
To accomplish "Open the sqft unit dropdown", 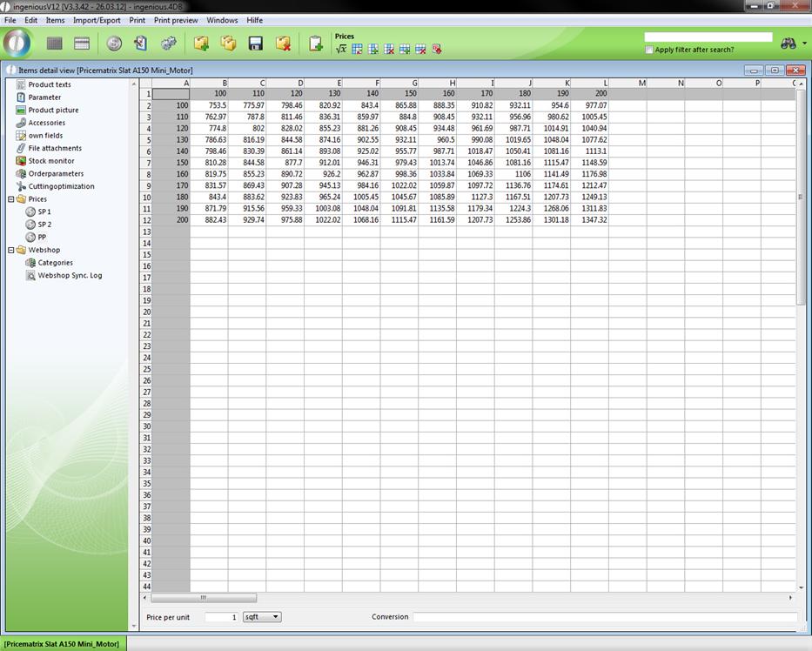I will [x=261, y=617].
